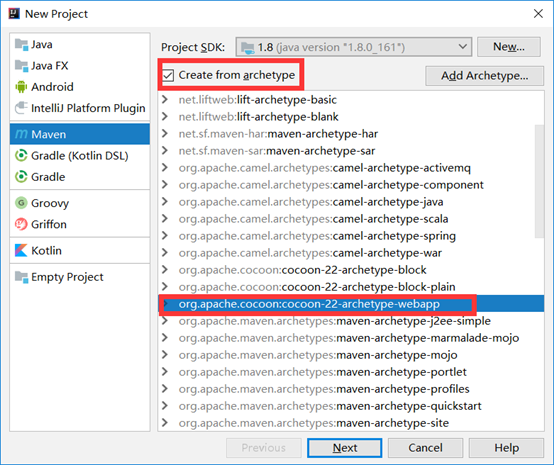The width and height of the screenshot is (554, 465).
Task: Expand maven-archetype-j2ee-simple chevron
Action: pyautogui.click(x=165, y=320)
